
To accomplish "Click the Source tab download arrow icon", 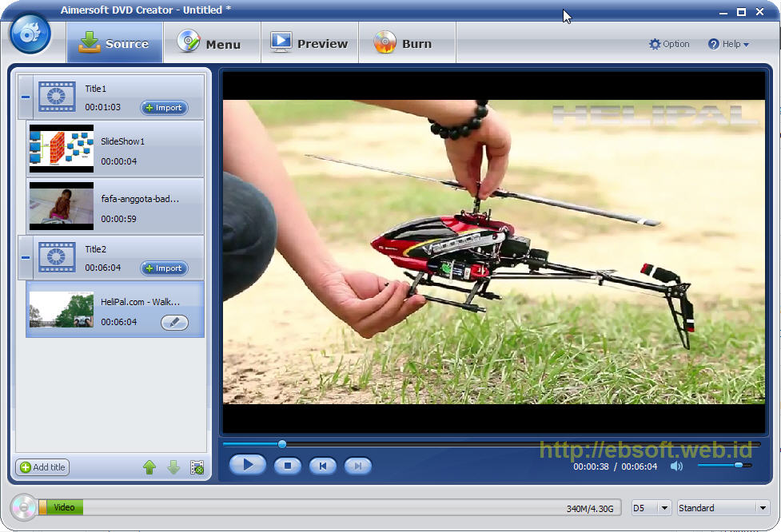I will point(90,42).
